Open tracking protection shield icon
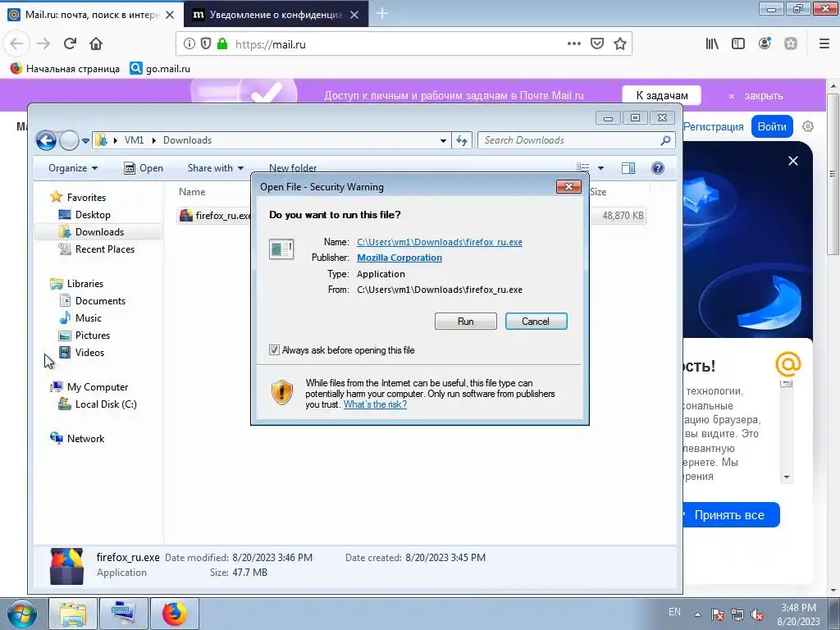The image size is (840, 630). [206, 44]
